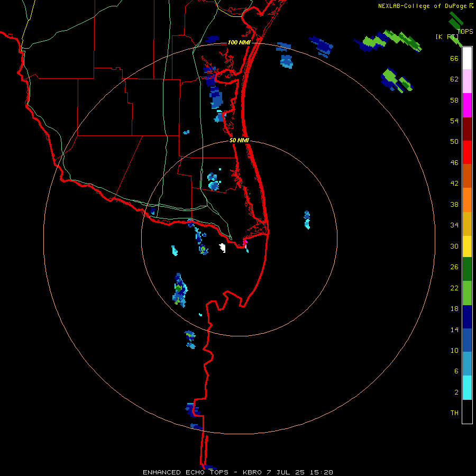The width and height of the screenshot is (476, 476).
Task: Click the black TH legend swatch
Action: click(x=467, y=411)
